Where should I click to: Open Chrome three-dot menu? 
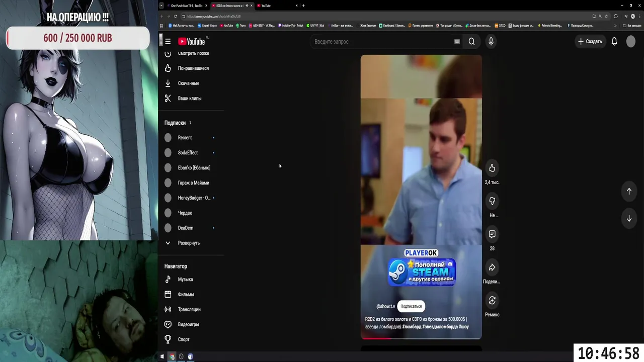point(639,16)
